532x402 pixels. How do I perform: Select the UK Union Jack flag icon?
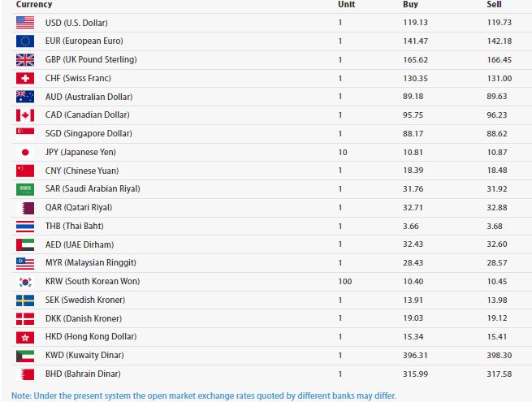pos(25,60)
